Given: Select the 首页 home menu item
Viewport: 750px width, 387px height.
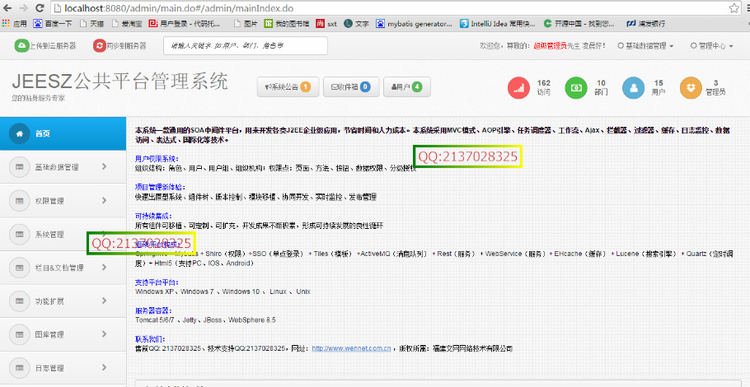Looking at the screenshot, I should point(63,134).
